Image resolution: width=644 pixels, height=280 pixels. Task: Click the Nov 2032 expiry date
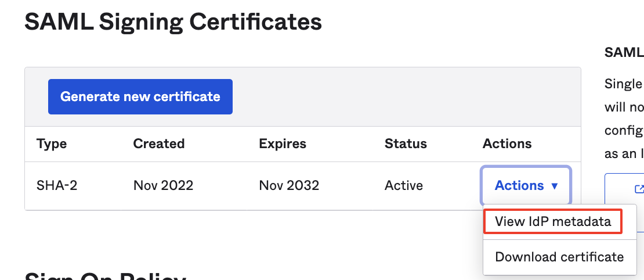(289, 186)
